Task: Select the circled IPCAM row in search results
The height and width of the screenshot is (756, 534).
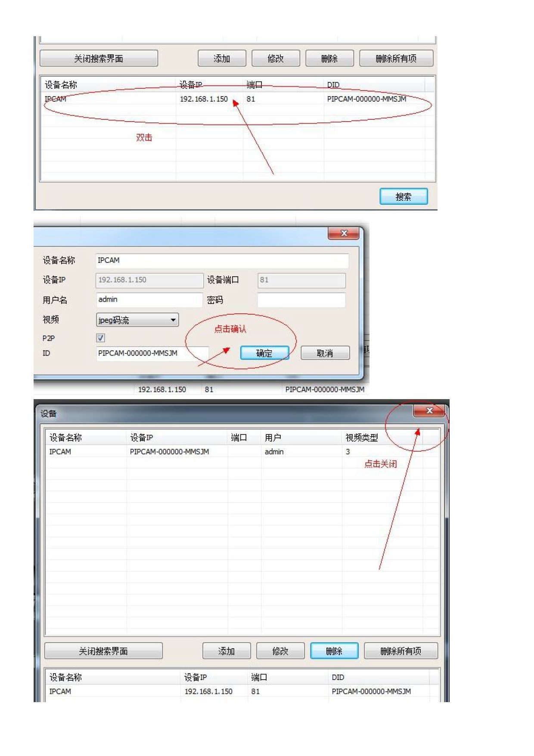Action: click(x=237, y=99)
